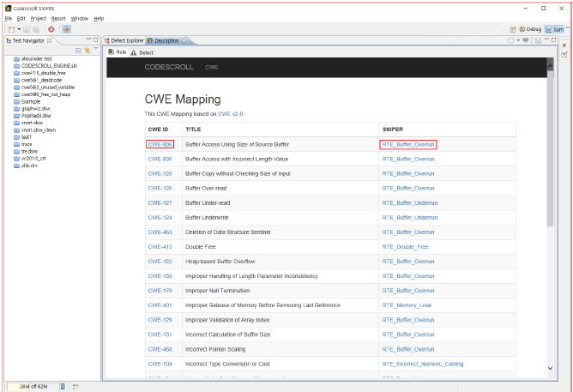
Task: Open the Rule sub-tab
Action: (118, 52)
